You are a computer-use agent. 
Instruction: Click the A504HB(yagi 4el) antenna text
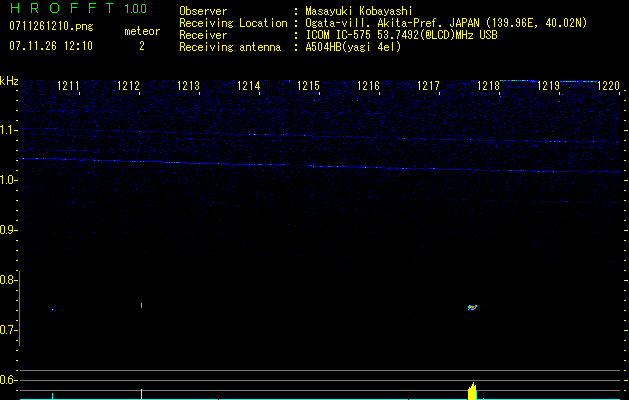353,47
